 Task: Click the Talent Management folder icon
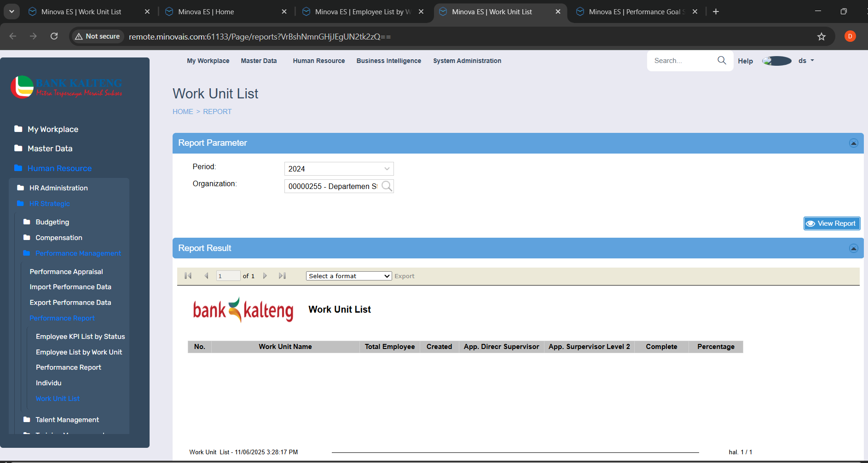[x=27, y=419]
